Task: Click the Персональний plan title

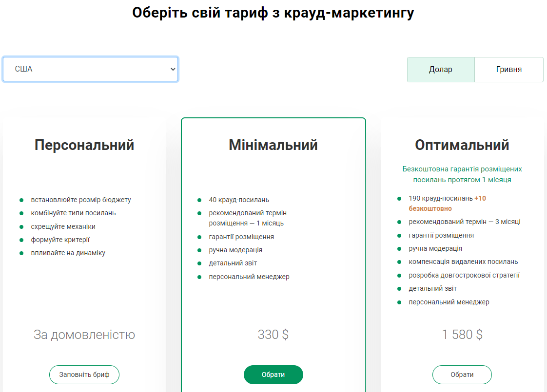Action: click(84, 145)
